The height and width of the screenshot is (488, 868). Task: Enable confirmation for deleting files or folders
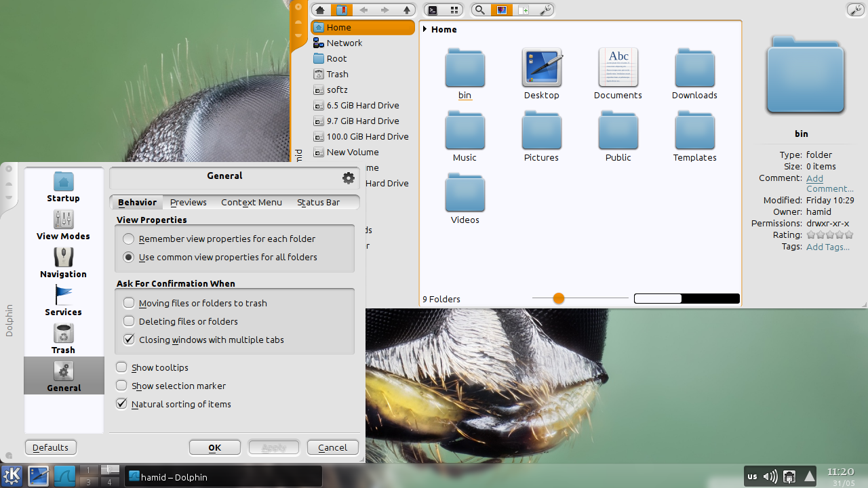(x=129, y=321)
